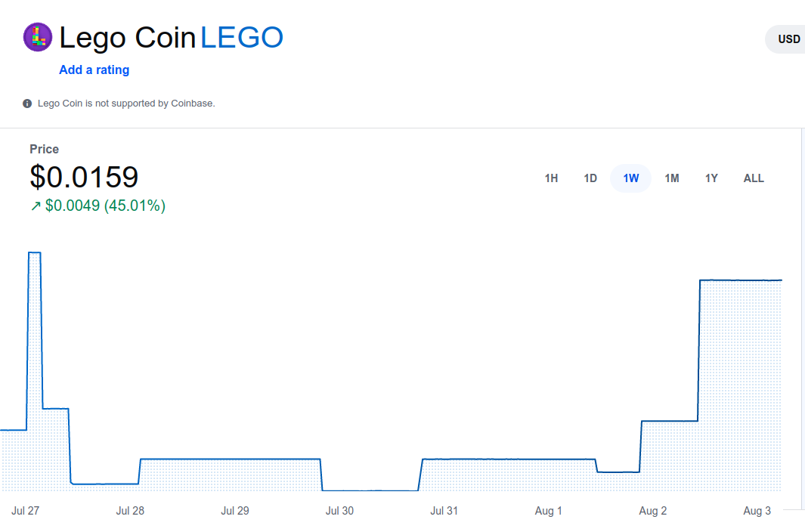The image size is (805, 532).
Task: Click the Jul 27 price spike on the chart
Action: pos(35,252)
